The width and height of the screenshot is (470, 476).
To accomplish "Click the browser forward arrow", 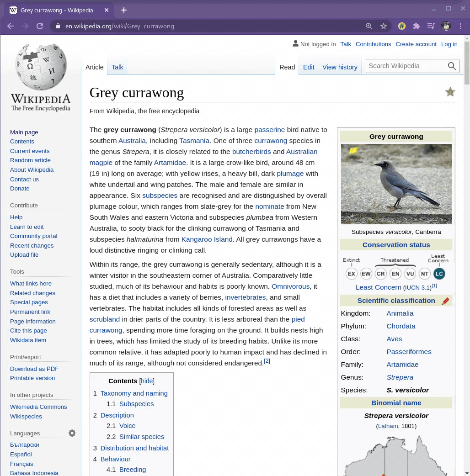I will (25, 26).
